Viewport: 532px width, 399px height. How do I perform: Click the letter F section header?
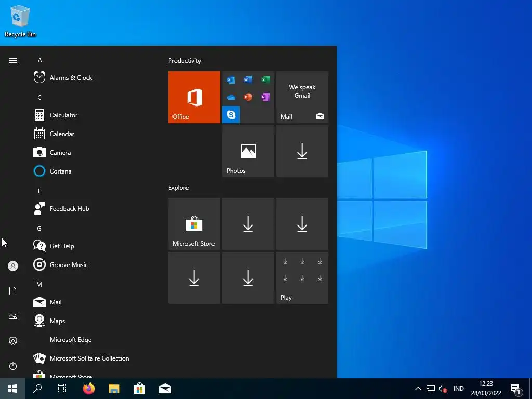pos(39,191)
